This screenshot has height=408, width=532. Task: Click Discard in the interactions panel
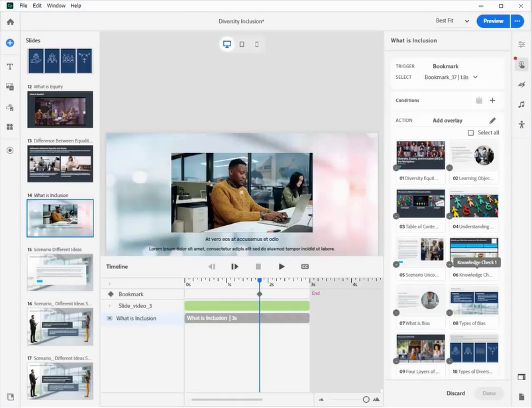[x=456, y=393]
